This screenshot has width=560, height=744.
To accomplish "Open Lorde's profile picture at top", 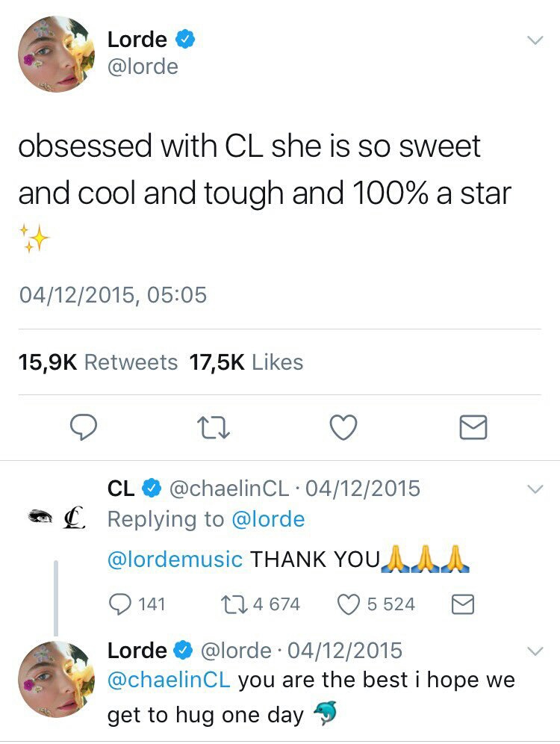I will coord(57,53).
